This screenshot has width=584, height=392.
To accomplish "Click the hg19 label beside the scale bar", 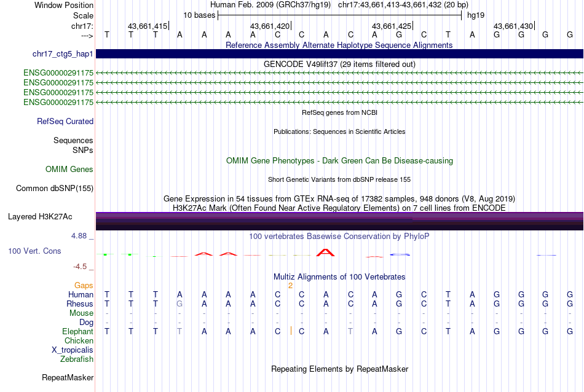I will [x=476, y=15].
